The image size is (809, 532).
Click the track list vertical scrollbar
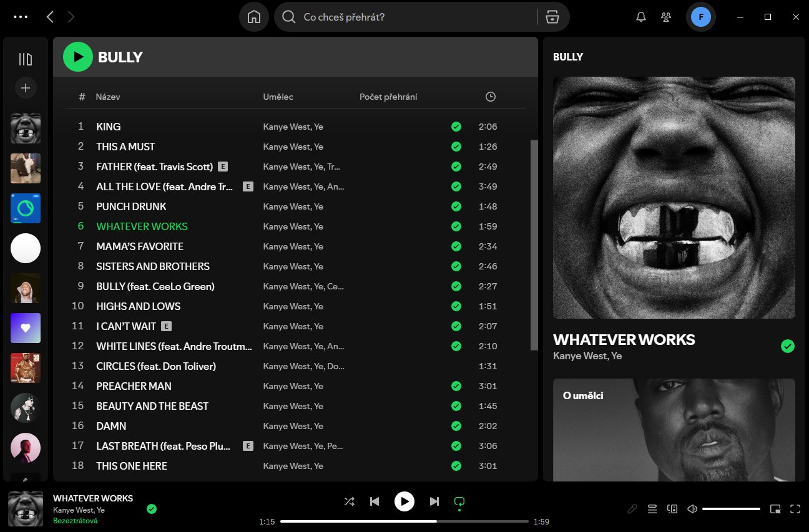point(534,245)
